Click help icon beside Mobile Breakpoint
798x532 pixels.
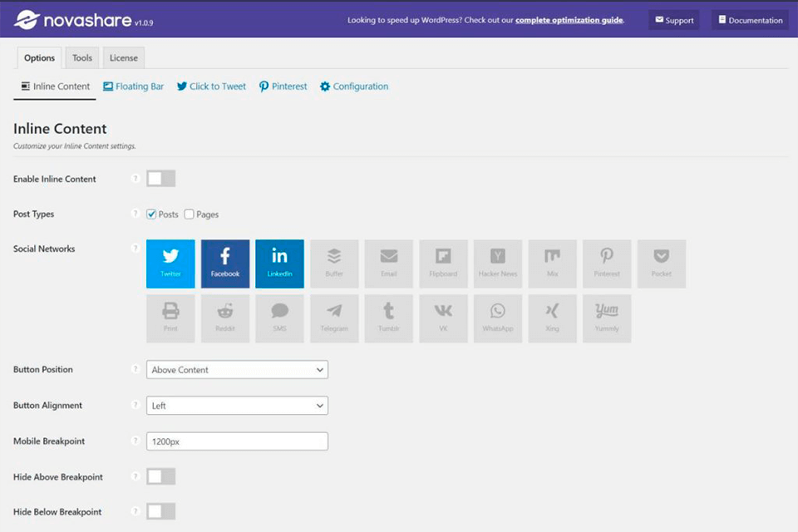pos(135,441)
